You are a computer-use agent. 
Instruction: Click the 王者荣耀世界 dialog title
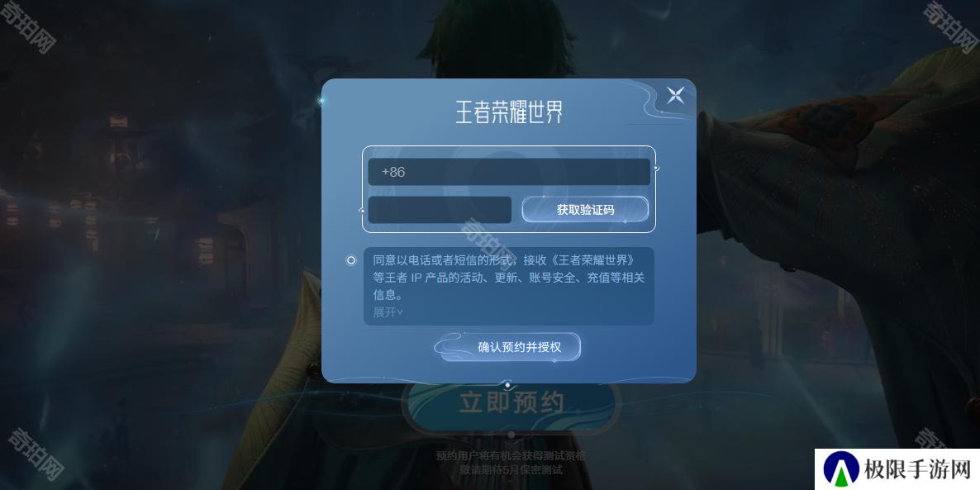(509, 112)
